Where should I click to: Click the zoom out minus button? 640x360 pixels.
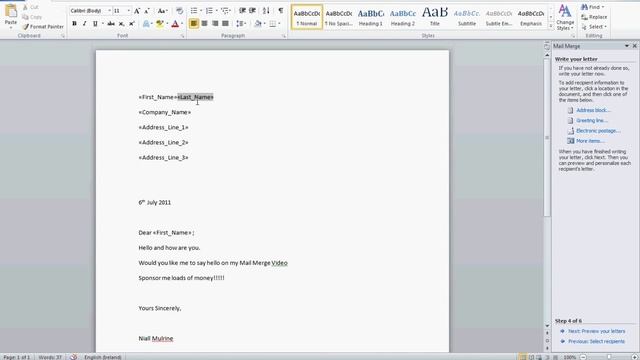[x=583, y=357]
